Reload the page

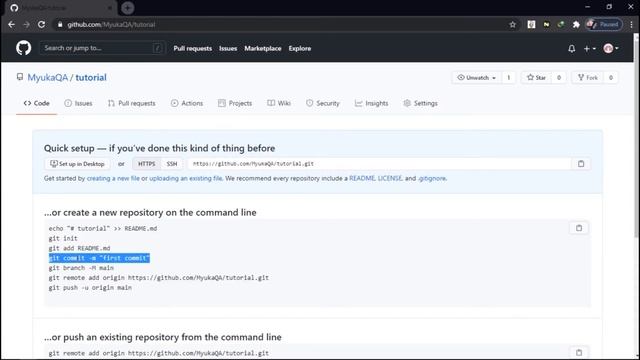41,24
